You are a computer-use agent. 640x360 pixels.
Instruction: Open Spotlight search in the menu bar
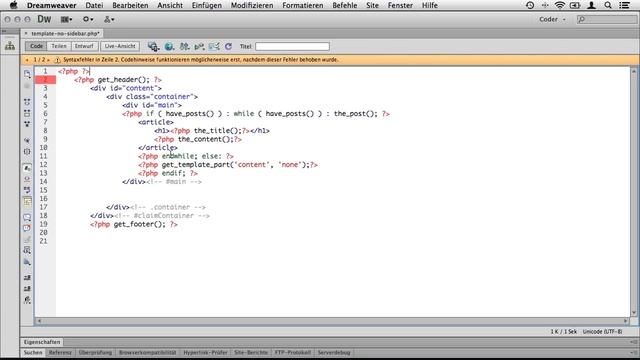coord(608,5)
